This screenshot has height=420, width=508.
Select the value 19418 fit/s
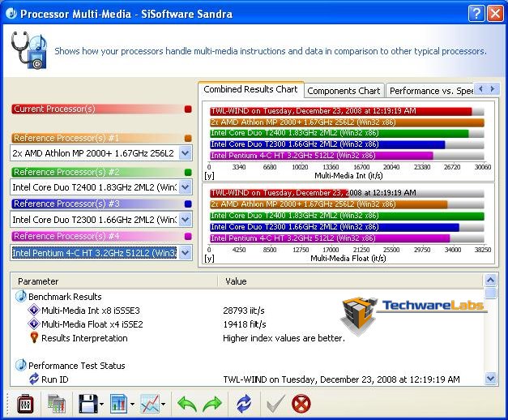(245, 324)
